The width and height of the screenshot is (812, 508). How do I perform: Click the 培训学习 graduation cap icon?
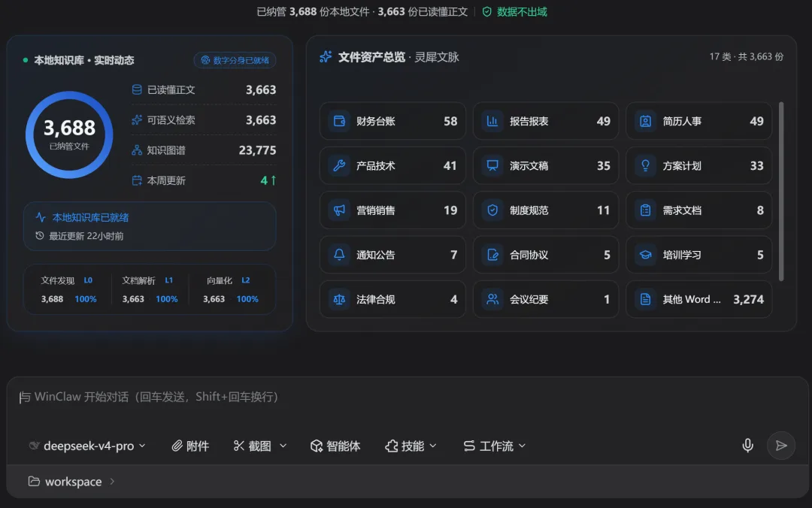click(x=645, y=255)
